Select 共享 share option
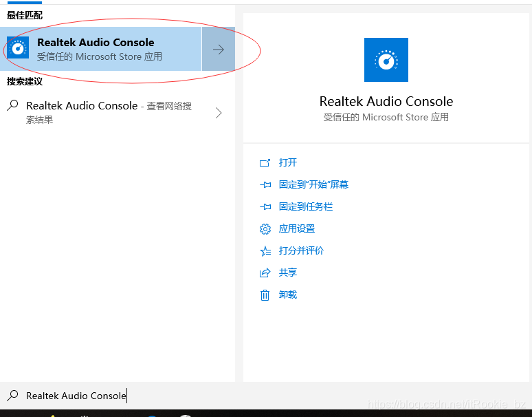This screenshot has height=417, width=532. click(288, 272)
